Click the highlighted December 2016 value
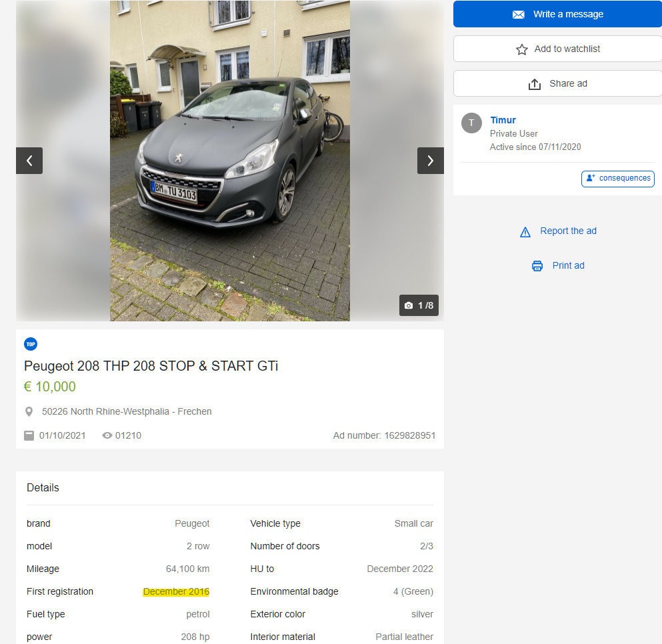The width and height of the screenshot is (662, 644). [176, 591]
